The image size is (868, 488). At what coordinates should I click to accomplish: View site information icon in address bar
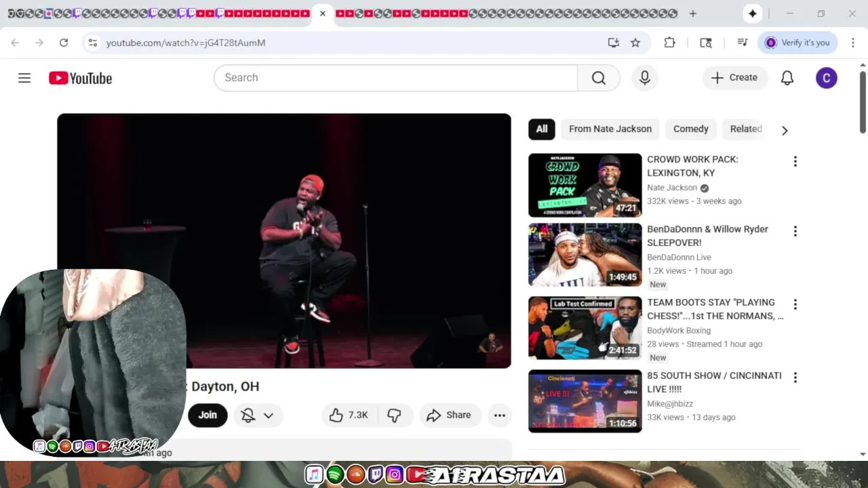(93, 43)
